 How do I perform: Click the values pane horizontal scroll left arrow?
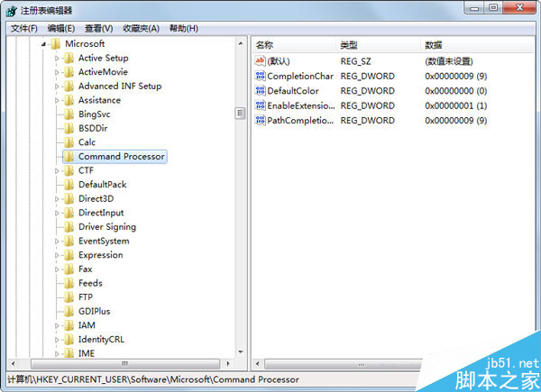(x=257, y=364)
